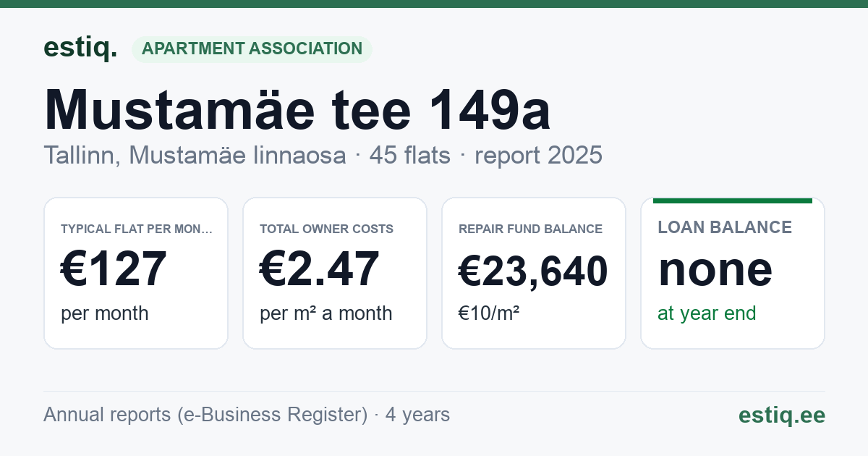Screen dimensions: 868x456
Task: Click the REPAIR FUND BALANCE label
Action: [530, 229]
